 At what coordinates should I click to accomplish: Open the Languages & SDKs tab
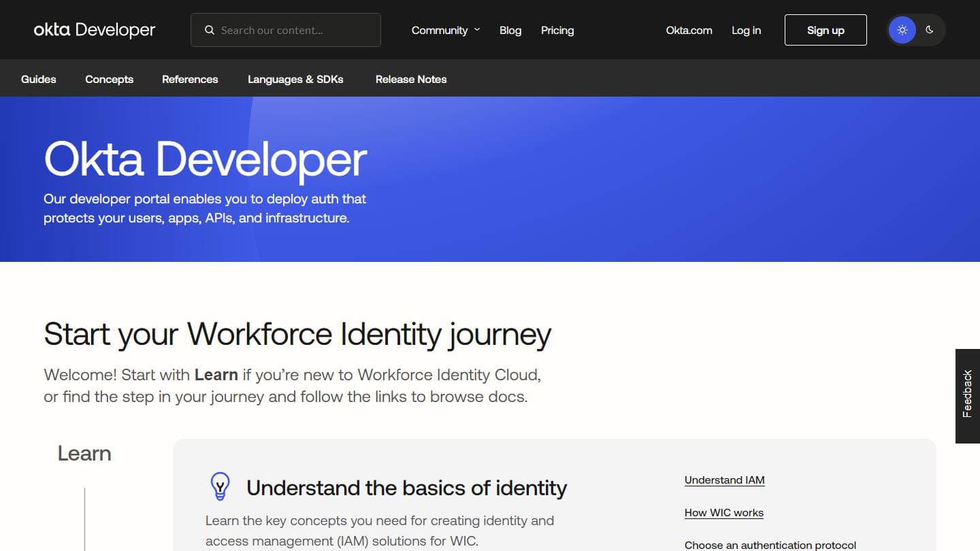tap(295, 79)
